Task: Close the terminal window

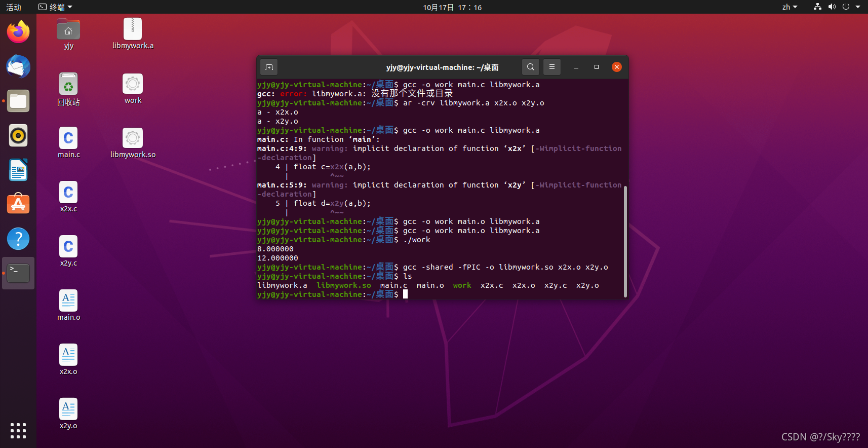Action: pos(617,67)
